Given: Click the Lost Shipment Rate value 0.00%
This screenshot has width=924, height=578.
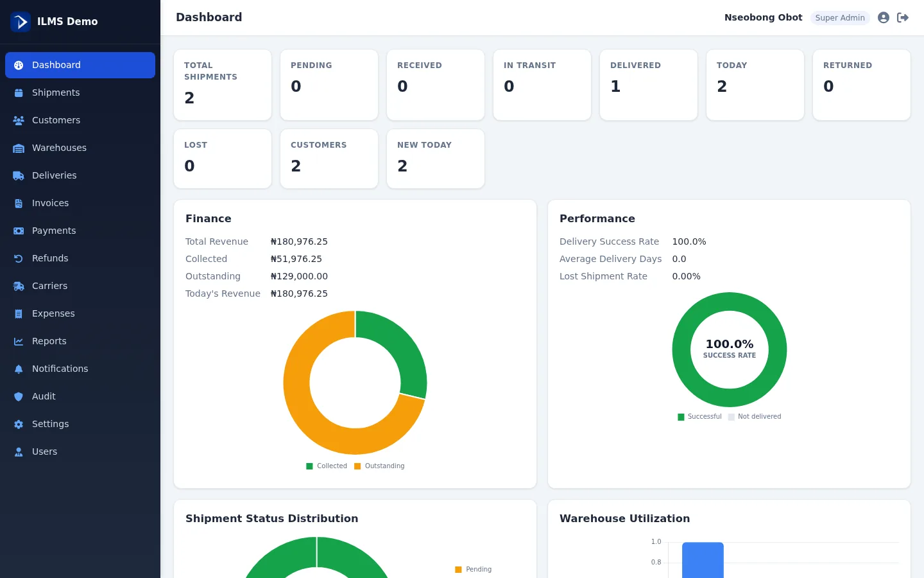Looking at the screenshot, I should 687,276.
